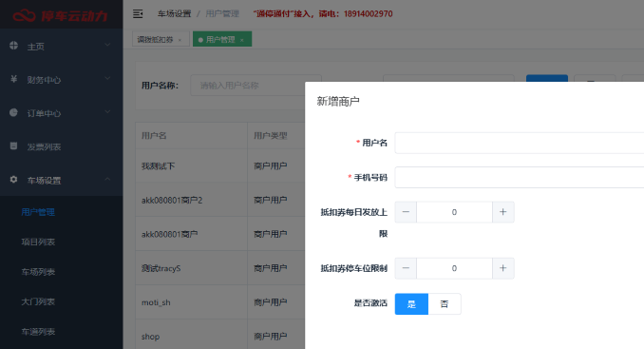This screenshot has height=349, width=644.
Task: Switch to the 调拨抵扣券 tab
Action: (155, 40)
